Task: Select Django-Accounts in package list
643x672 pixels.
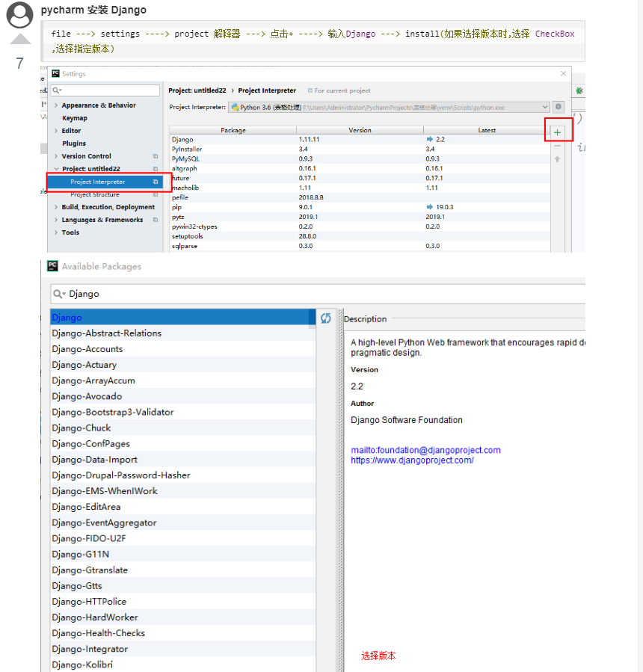Action: pyautogui.click(x=183, y=349)
